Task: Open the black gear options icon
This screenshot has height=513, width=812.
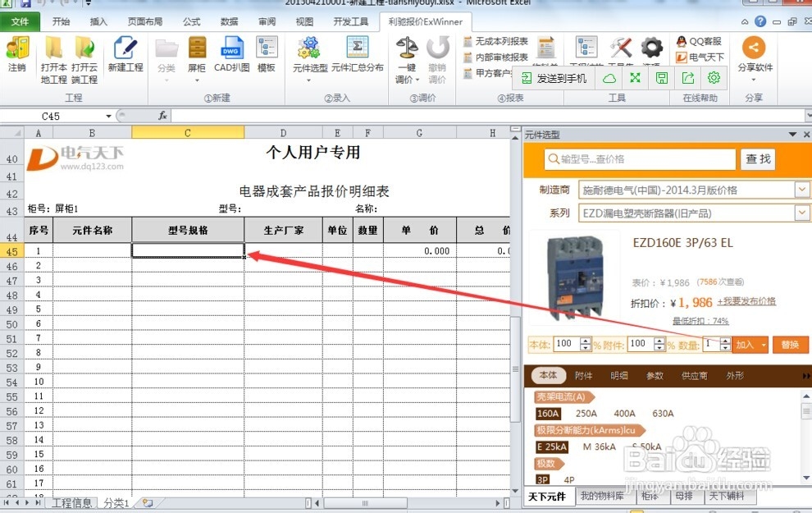Action: pyautogui.click(x=651, y=48)
